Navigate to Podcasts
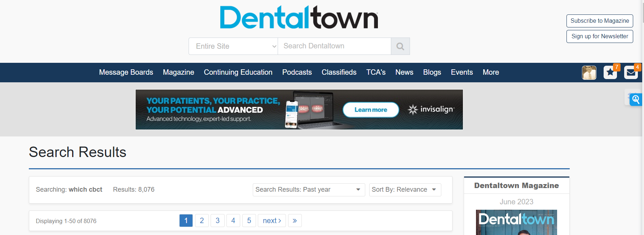This screenshot has height=235, width=644. (x=297, y=72)
